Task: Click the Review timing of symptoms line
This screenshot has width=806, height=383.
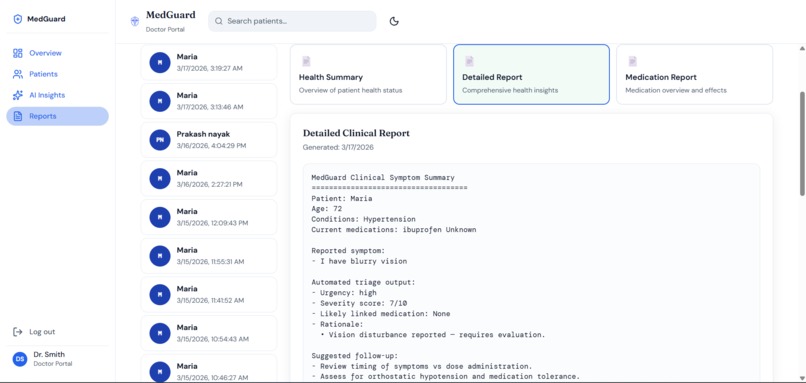Action: [x=422, y=366]
